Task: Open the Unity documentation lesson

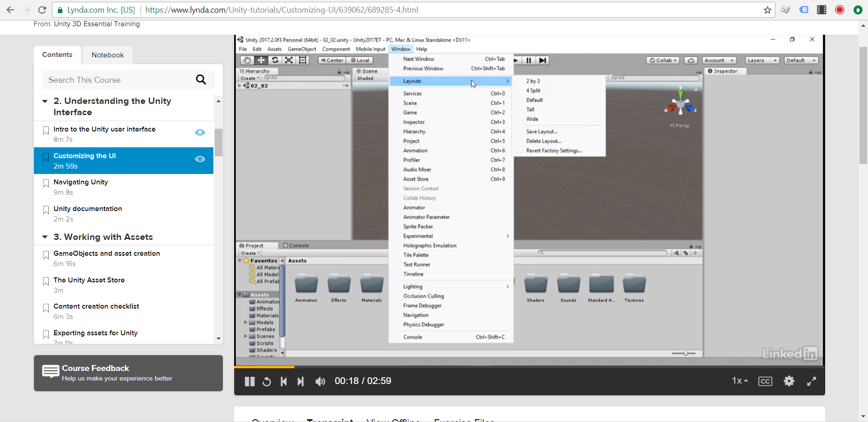Action: click(88, 209)
